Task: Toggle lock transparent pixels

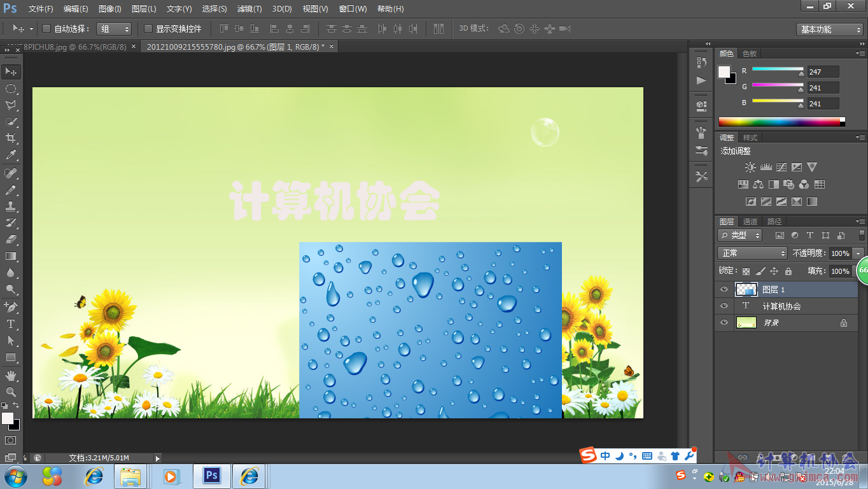Action: 746,271
